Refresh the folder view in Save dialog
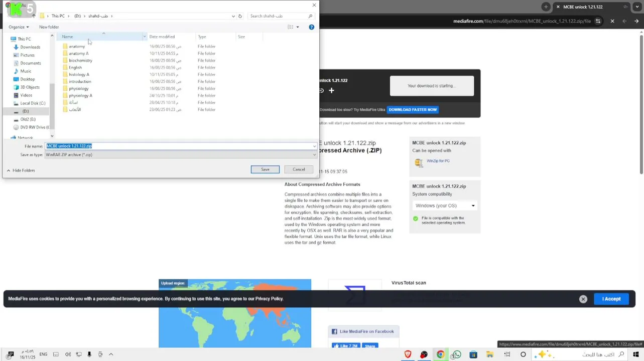The height and width of the screenshot is (361, 644). click(240, 16)
